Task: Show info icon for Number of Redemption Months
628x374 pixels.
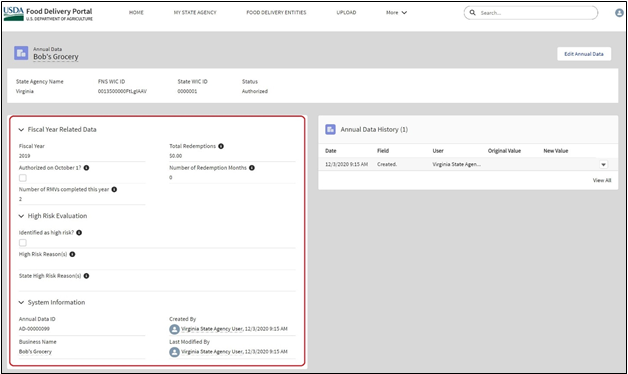Action: 252,168
